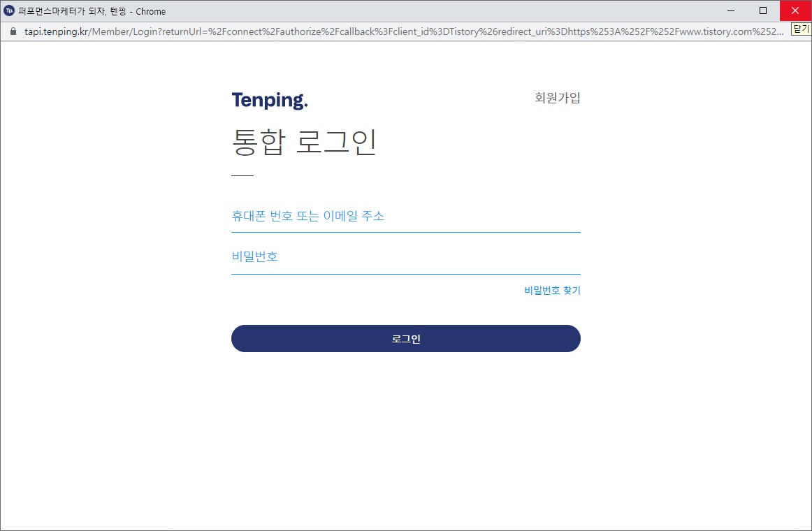Open the 비밀번호 찾기 link
Image resolution: width=812 pixels, height=531 pixels.
click(x=552, y=291)
